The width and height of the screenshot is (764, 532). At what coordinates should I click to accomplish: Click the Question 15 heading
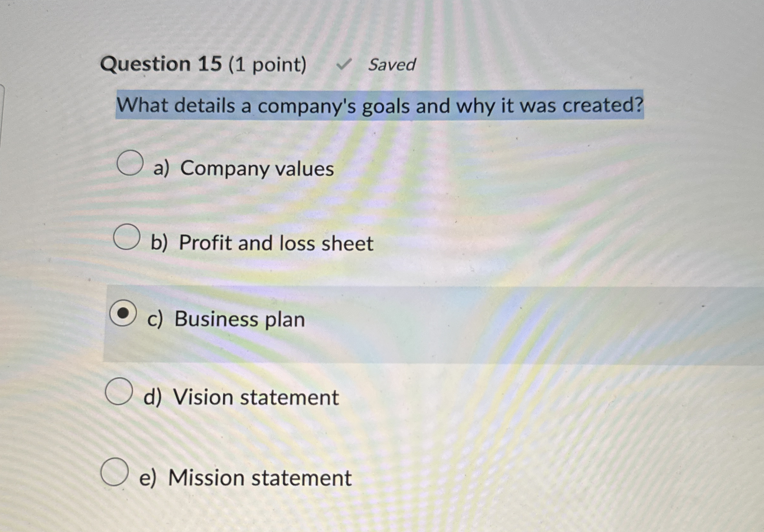[x=162, y=64]
